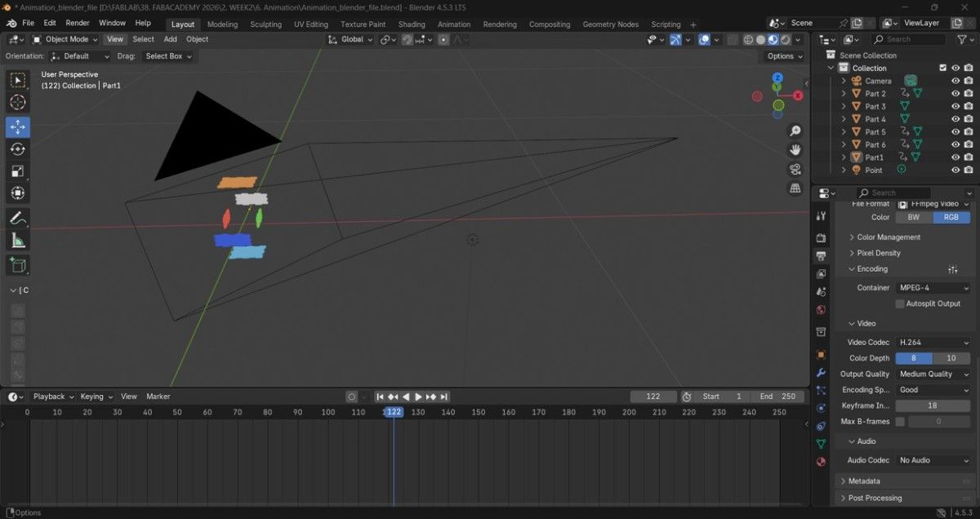The image size is (980, 519).
Task: Switch to the Shading workspace tab
Action: (x=412, y=24)
